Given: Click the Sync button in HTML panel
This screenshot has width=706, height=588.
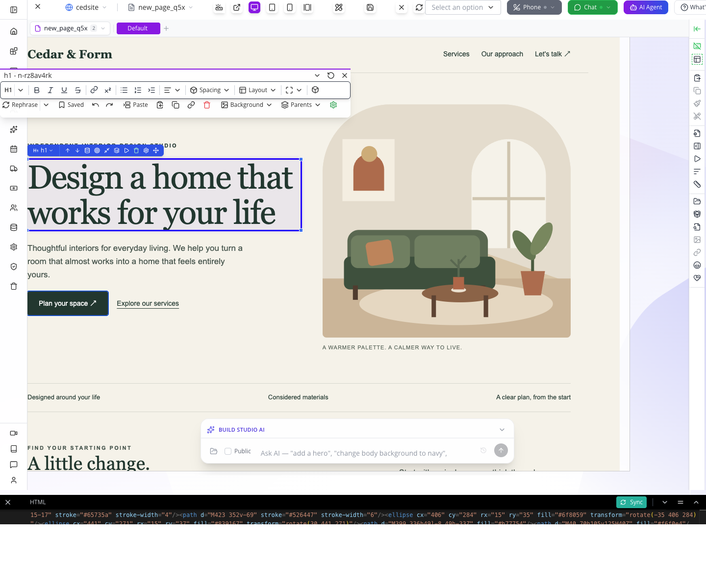Looking at the screenshot, I should tap(631, 502).
